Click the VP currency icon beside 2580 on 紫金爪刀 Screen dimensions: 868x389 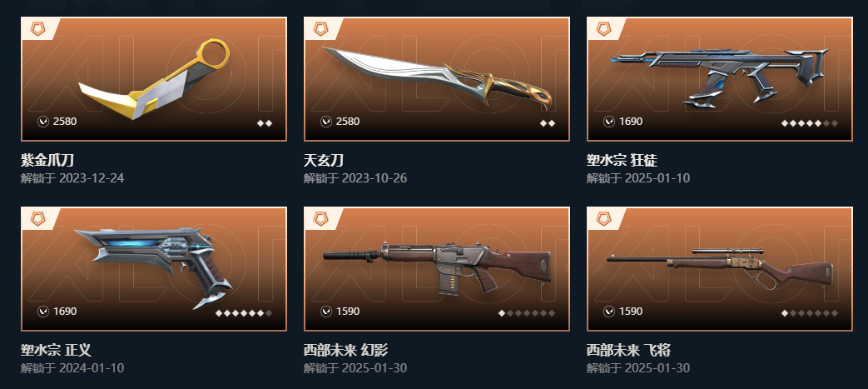point(43,122)
